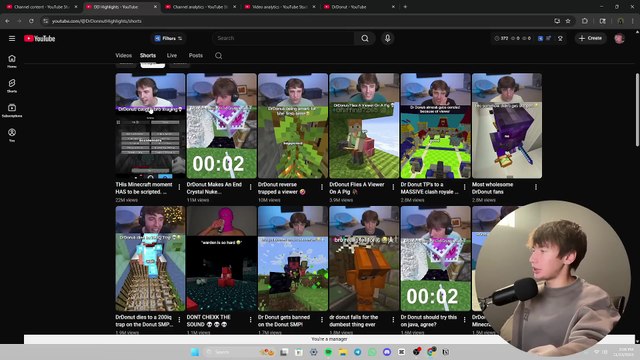
Task: Search within channel magnifier icon
Action: tap(218, 56)
